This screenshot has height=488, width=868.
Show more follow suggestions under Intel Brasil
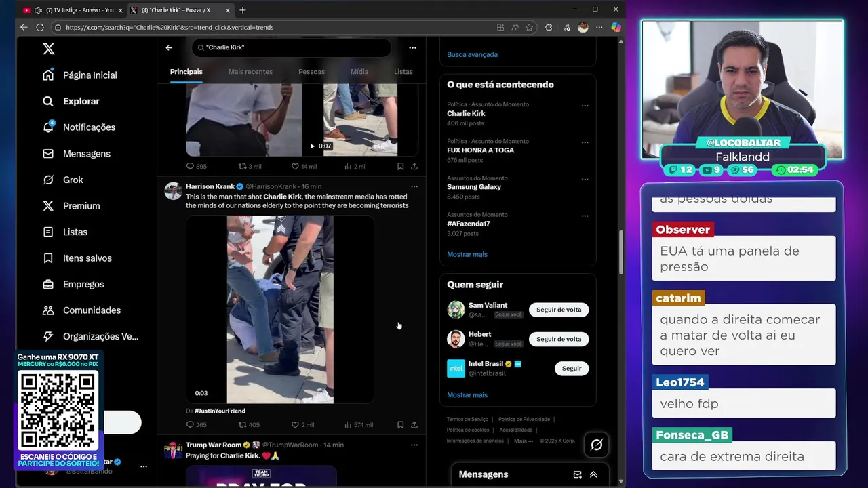(467, 394)
